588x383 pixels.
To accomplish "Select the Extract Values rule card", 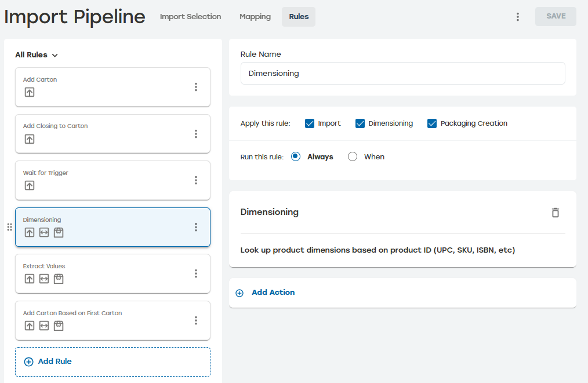I will point(112,273).
